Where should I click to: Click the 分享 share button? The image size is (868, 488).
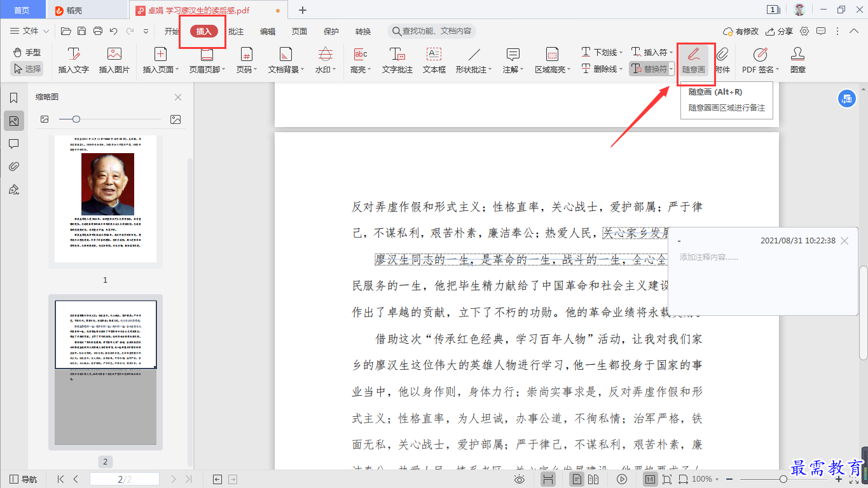click(779, 31)
